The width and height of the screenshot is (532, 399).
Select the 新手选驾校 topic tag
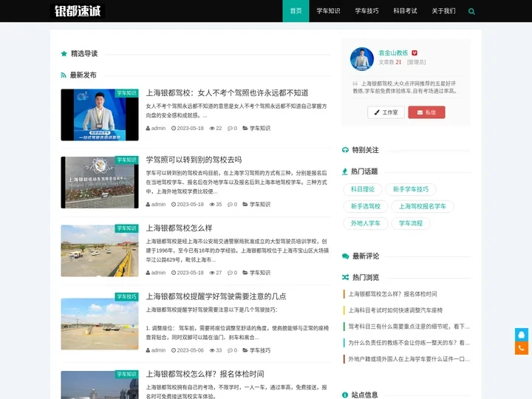(366, 206)
